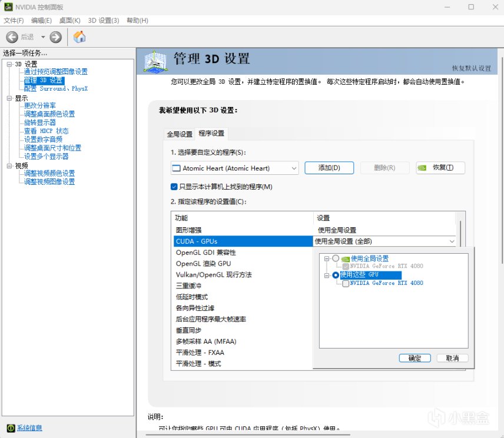The width and height of the screenshot is (504, 438).
Task: Collapse the 视频 tree node
Action: [x=9, y=165]
